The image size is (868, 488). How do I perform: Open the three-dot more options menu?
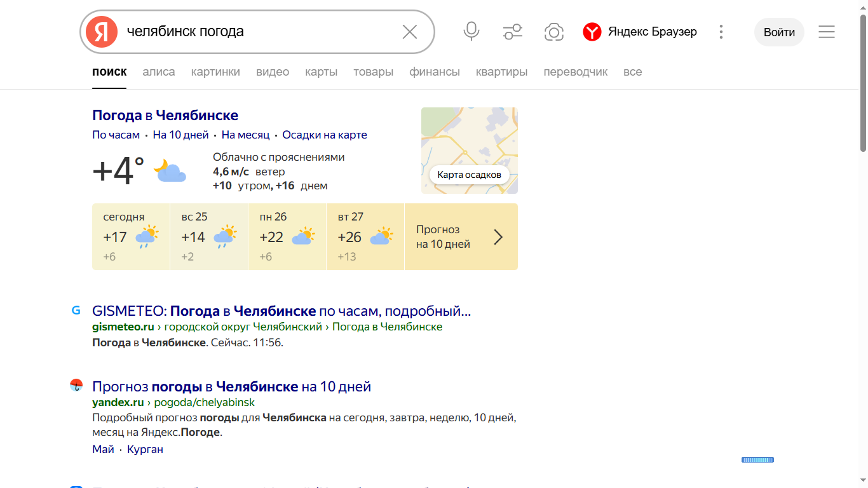point(721,32)
